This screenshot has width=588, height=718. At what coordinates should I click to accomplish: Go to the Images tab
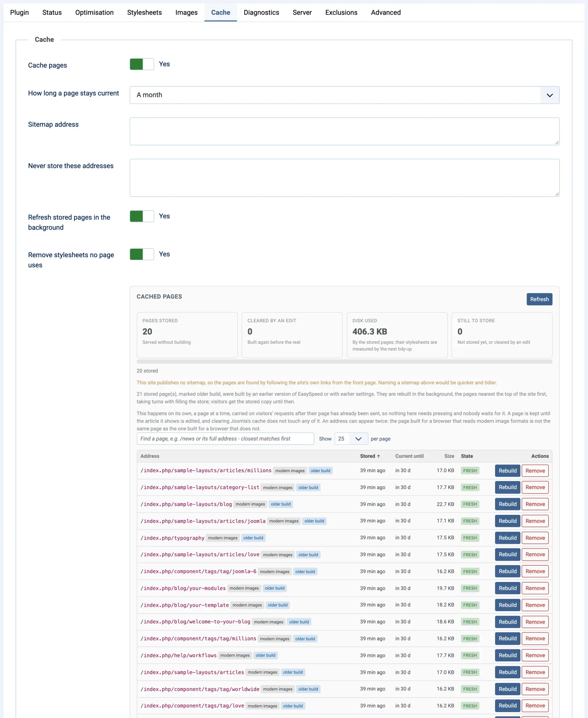186,12
